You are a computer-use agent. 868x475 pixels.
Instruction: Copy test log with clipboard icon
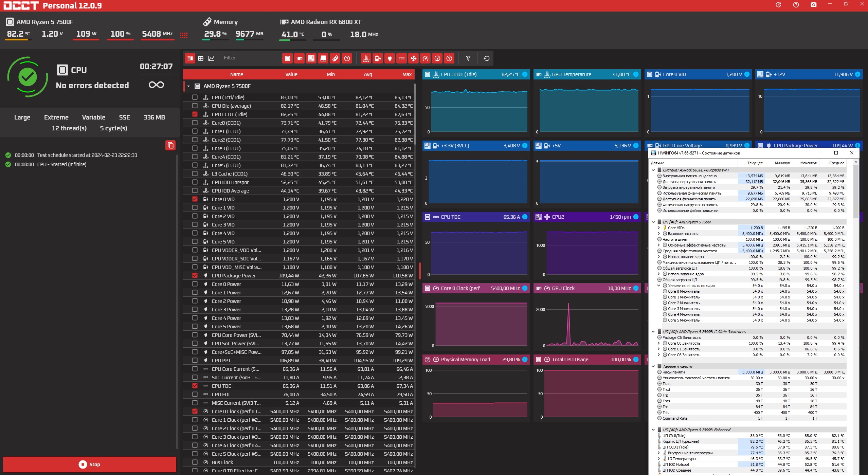pyautogui.click(x=170, y=145)
